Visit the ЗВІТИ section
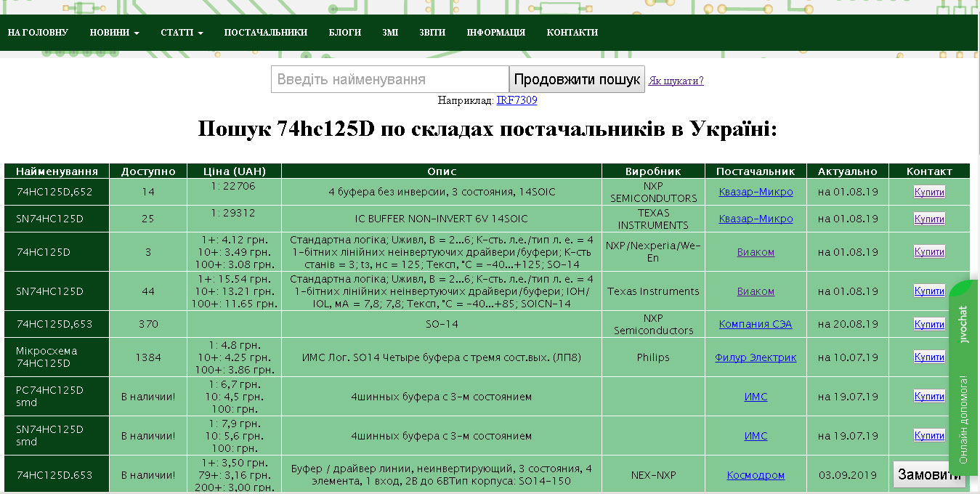 tap(432, 32)
